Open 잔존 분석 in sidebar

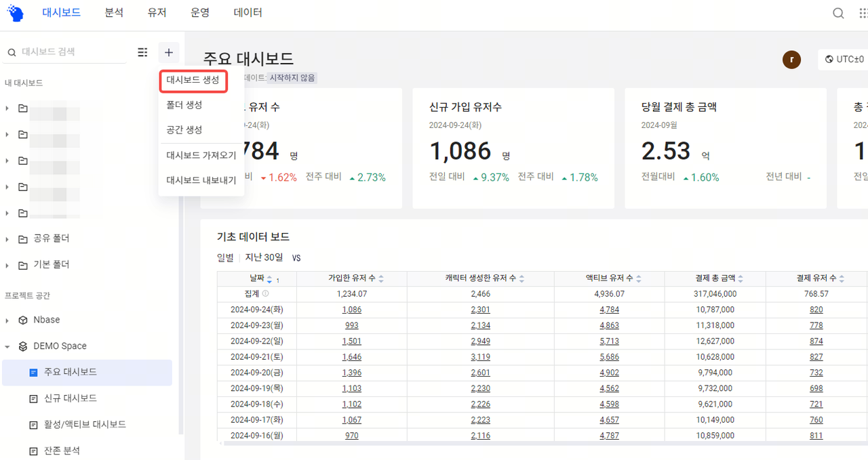[62, 451]
